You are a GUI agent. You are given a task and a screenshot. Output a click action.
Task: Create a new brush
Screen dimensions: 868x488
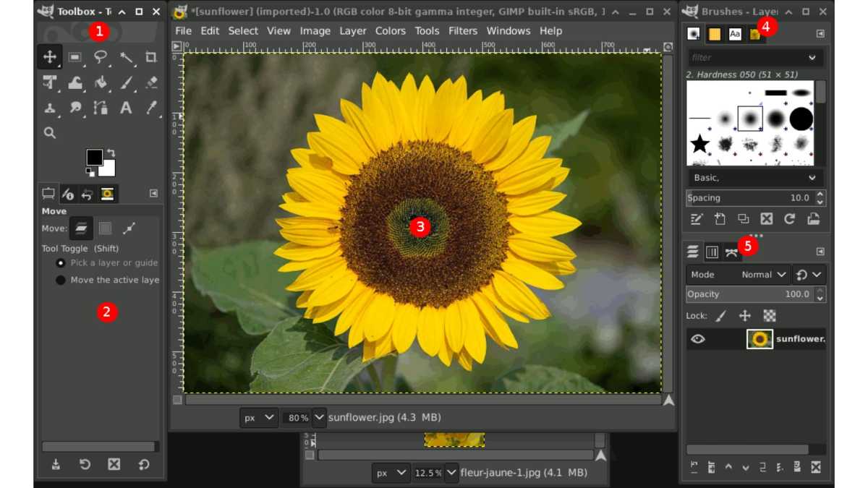point(720,219)
